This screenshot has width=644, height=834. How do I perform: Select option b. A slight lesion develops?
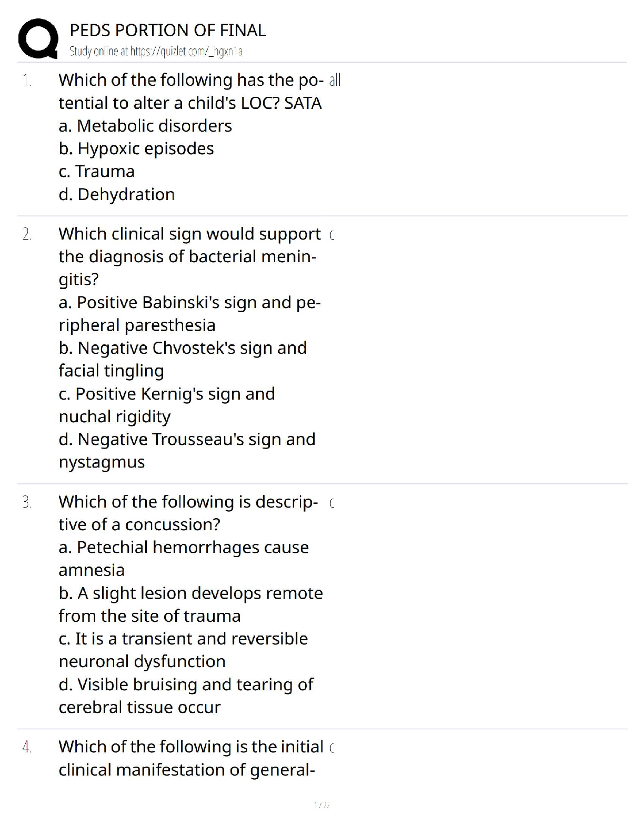click(x=190, y=604)
